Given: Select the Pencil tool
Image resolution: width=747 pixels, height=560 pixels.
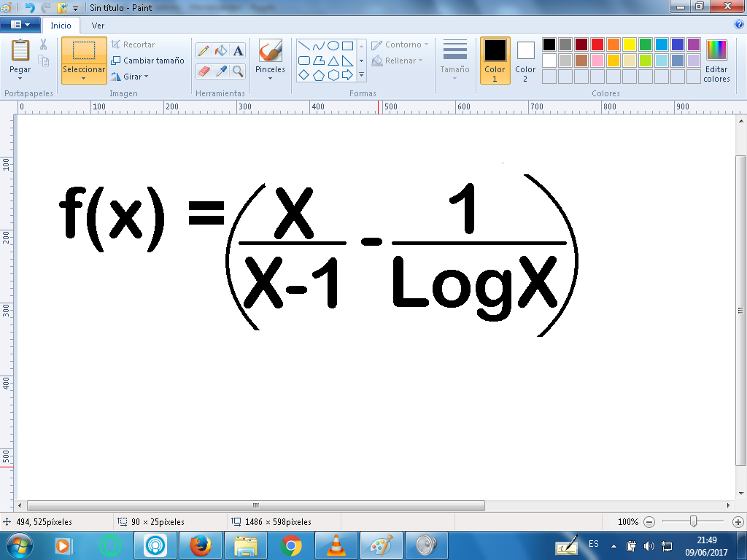Looking at the screenshot, I should pos(204,50).
